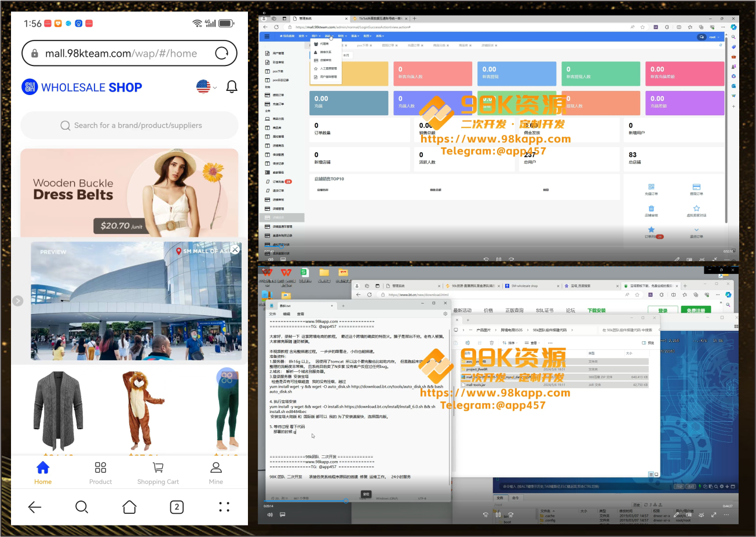Tap the phone browser back arrow
756x537 pixels.
[x=35, y=507]
